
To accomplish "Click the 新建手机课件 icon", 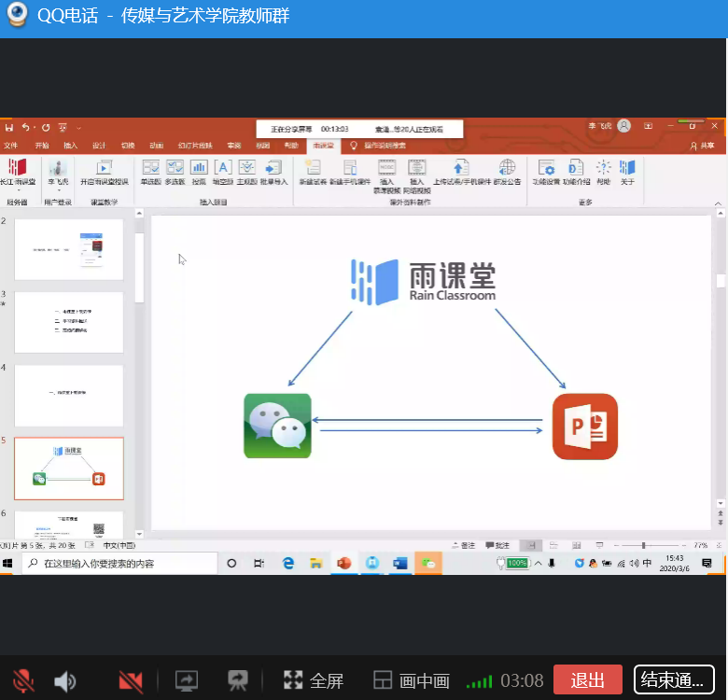I will (350, 173).
